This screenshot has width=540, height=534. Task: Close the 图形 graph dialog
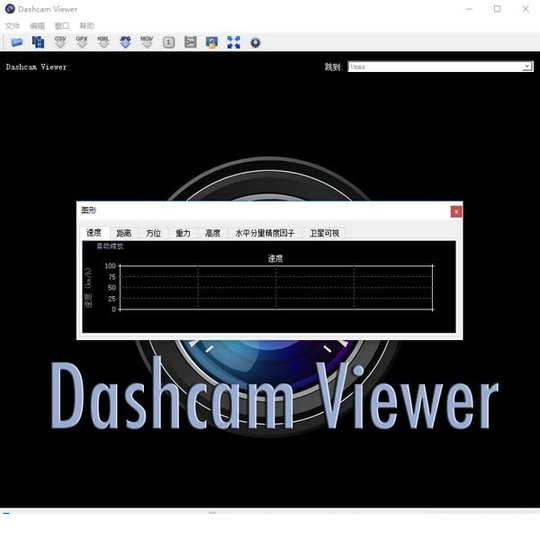click(x=456, y=211)
